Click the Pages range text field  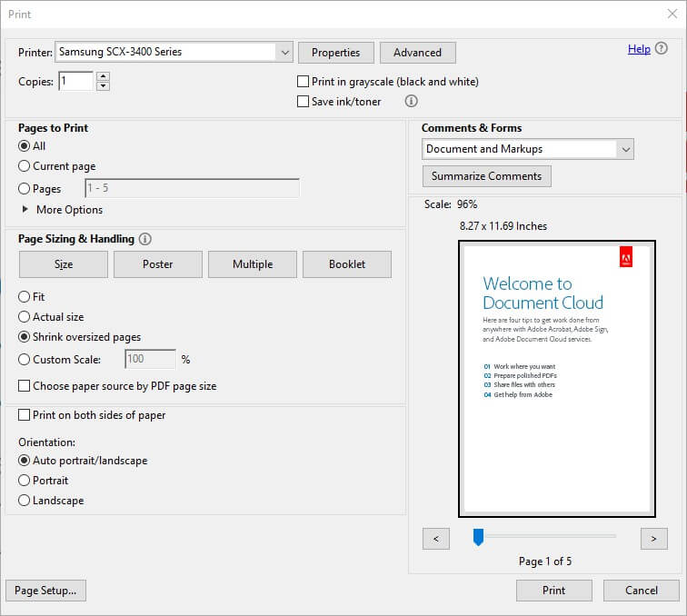tap(193, 188)
